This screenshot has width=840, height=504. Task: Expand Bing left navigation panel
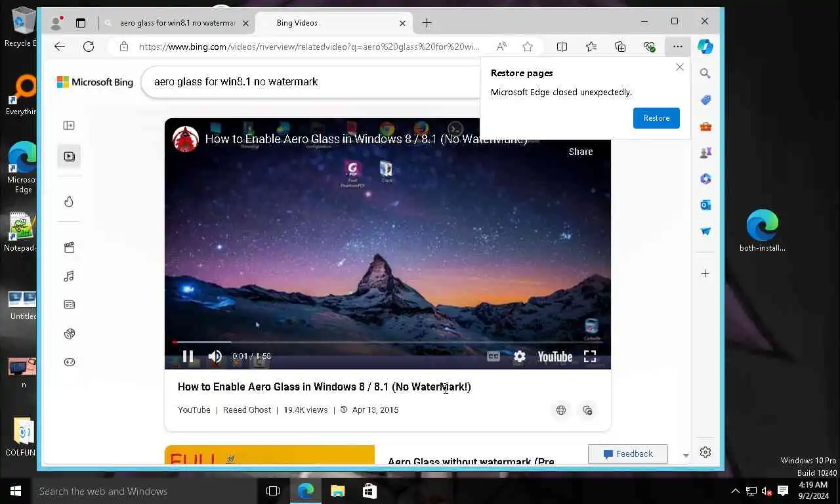[69, 125]
